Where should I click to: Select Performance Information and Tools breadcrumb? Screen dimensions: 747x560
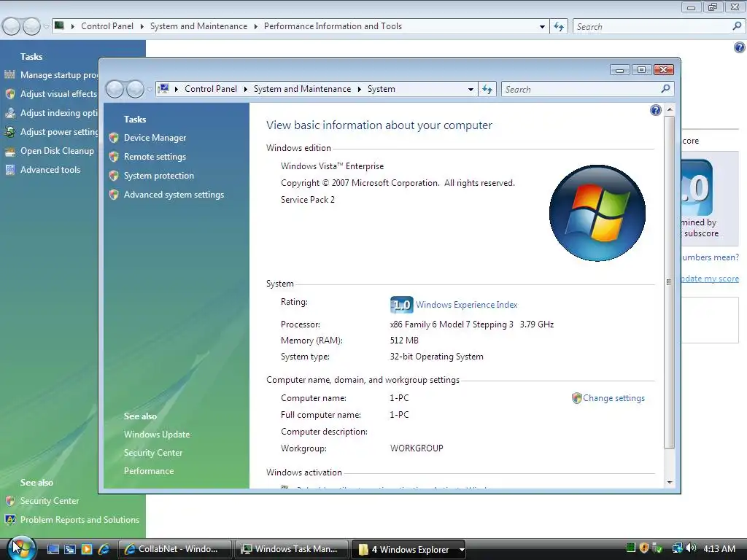point(333,26)
